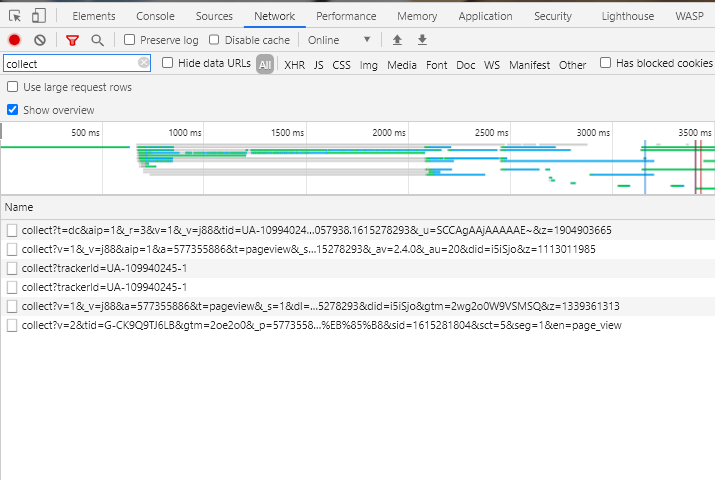Click the 3000 ms overview timeline mark
This screenshot has width=715, height=480.
(593, 133)
